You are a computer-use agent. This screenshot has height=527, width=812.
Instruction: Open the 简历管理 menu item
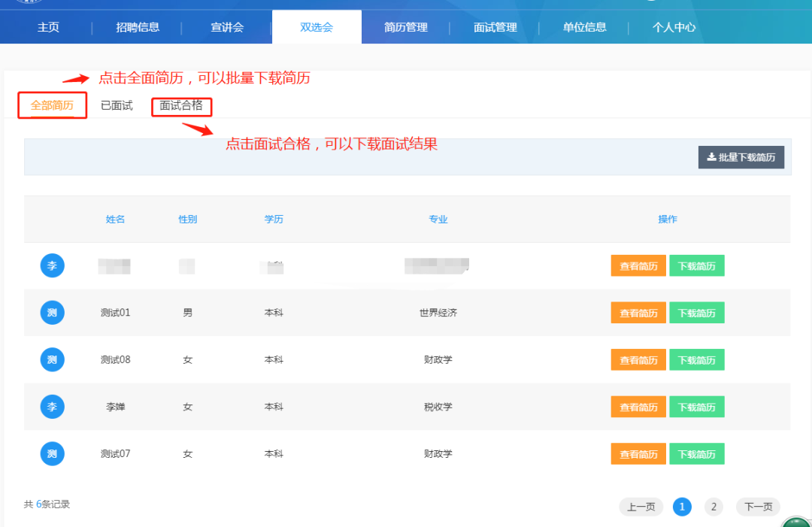405,27
